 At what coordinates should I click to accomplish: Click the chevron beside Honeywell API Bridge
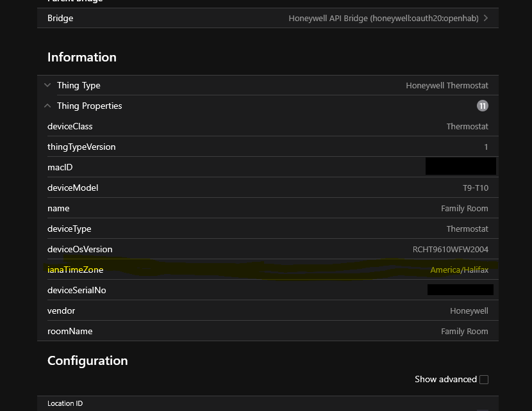[x=486, y=18]
